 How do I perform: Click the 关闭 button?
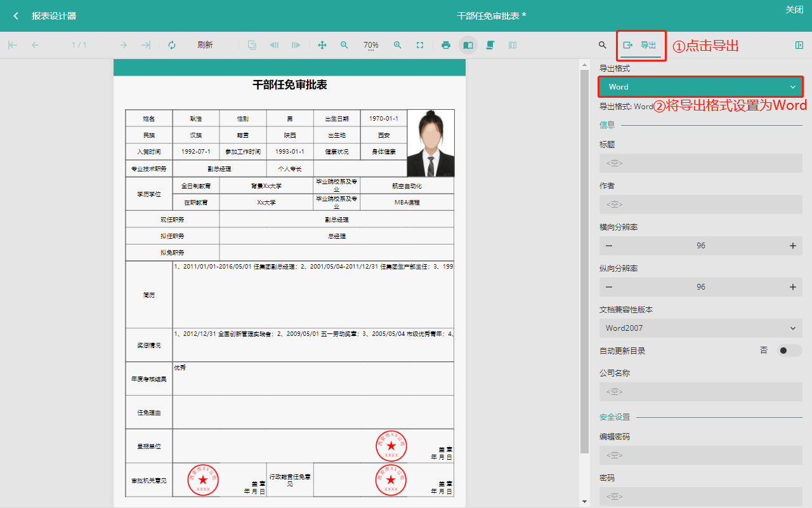tap(794, 10)
